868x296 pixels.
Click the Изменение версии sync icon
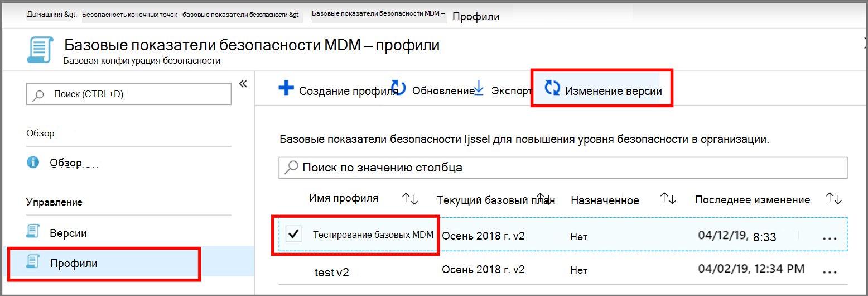coord(552,88)
